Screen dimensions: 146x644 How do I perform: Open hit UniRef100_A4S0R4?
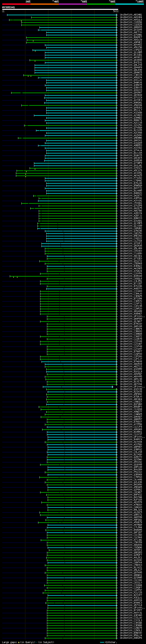pyautogui.click(x=131, y=18)
